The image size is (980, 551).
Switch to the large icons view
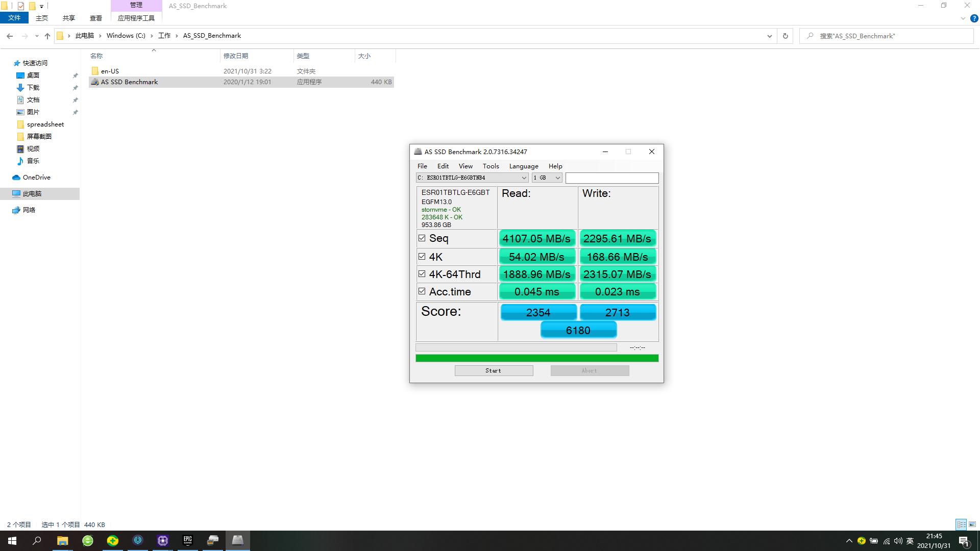pos(972,524)
